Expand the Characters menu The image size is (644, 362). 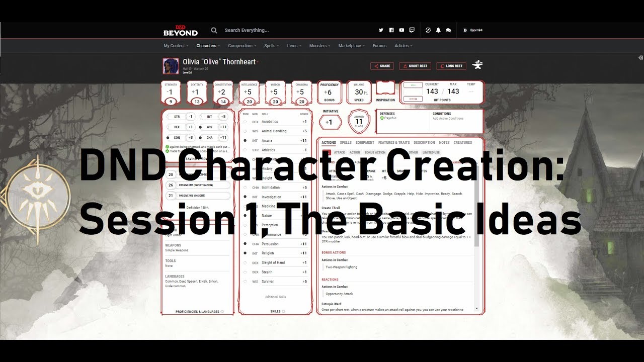208,46
